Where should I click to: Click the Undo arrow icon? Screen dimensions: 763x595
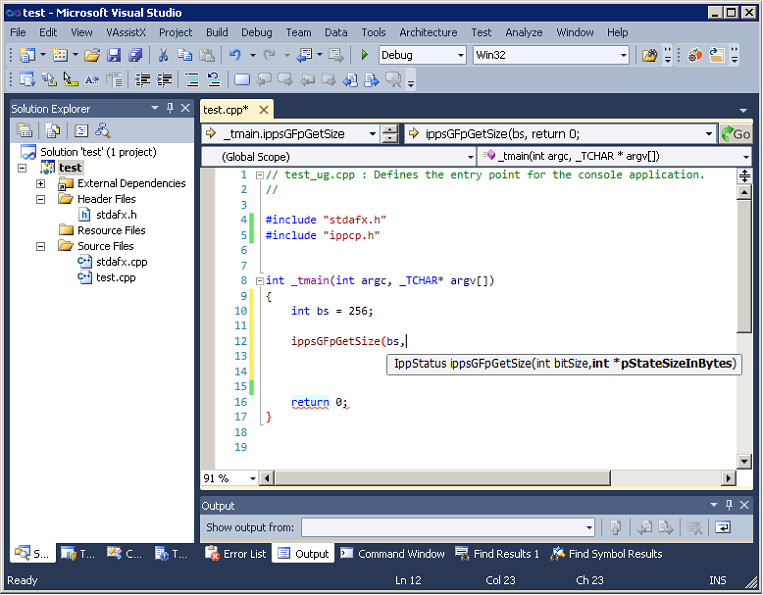234,55
